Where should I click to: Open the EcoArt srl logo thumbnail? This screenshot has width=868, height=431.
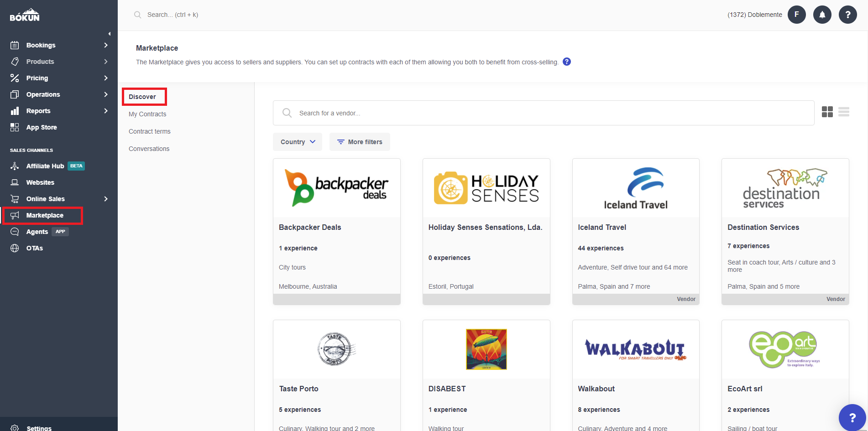tap(785, 349)
